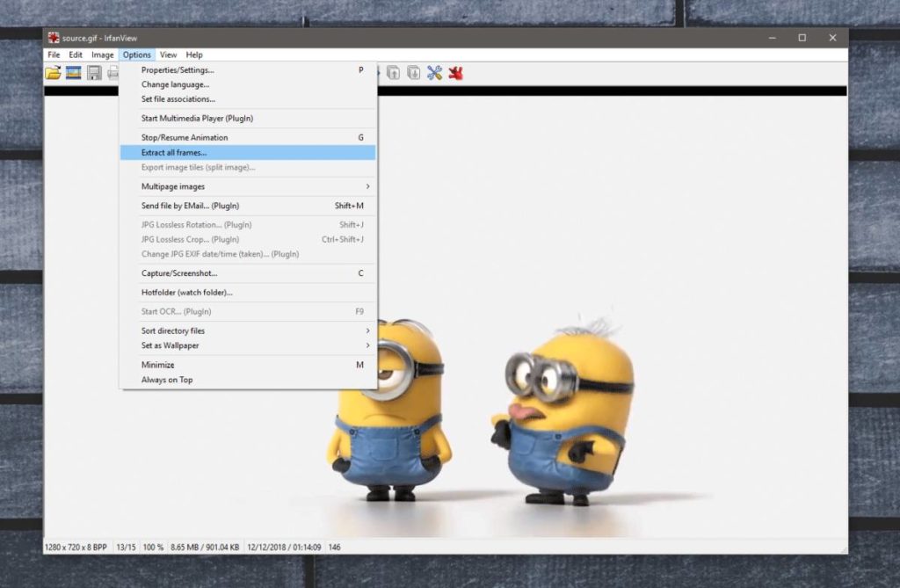Open the View menu
This screenshot has height=588, width=900.
(168, 54)
